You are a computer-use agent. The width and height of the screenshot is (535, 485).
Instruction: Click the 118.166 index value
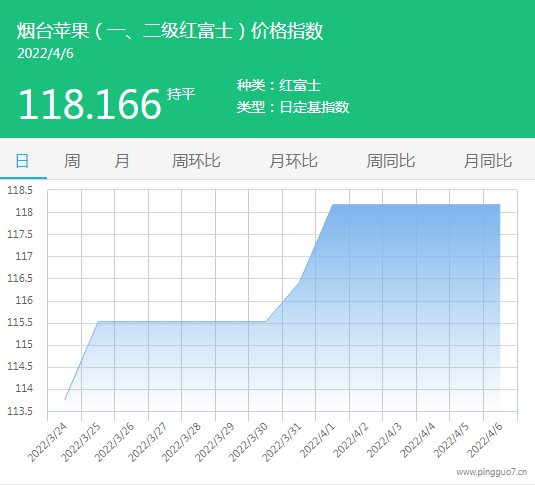(x=90, y=104)
